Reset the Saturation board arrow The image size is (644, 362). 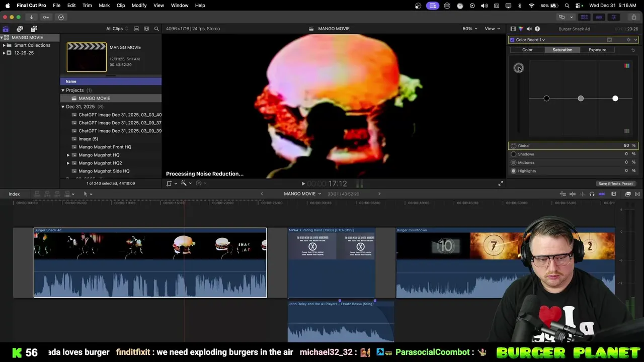pos(633,50)
